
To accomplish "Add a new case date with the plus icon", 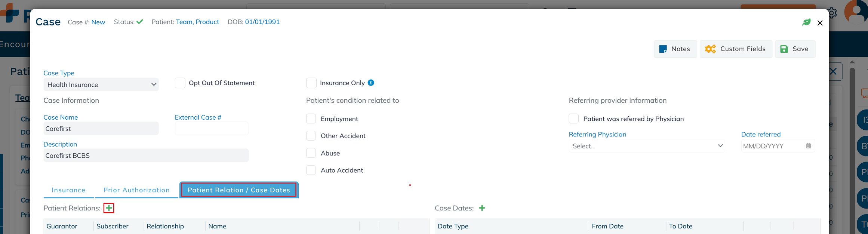I will click(482, 208).
